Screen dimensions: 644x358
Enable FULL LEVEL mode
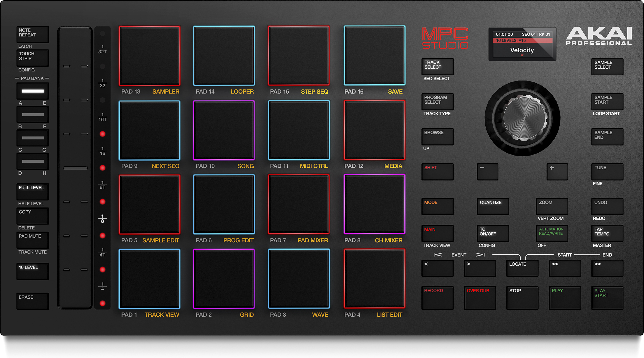[32, 191]
